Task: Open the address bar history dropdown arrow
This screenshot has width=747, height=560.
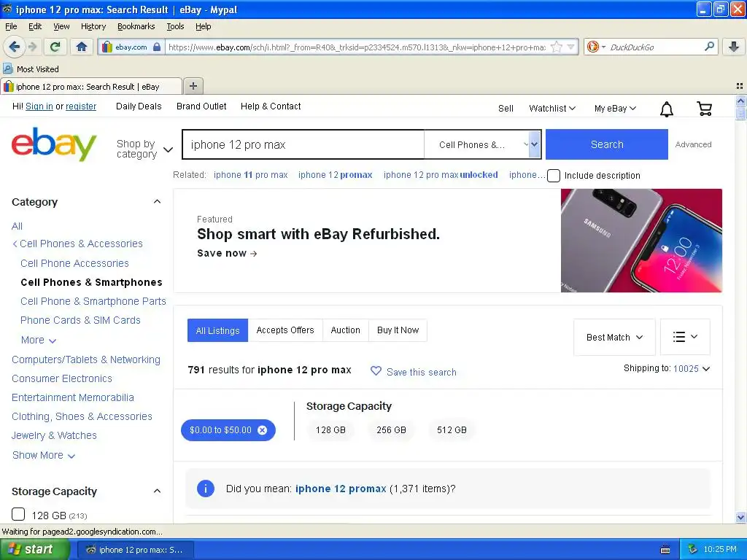Action: click(x=570, y=47)
